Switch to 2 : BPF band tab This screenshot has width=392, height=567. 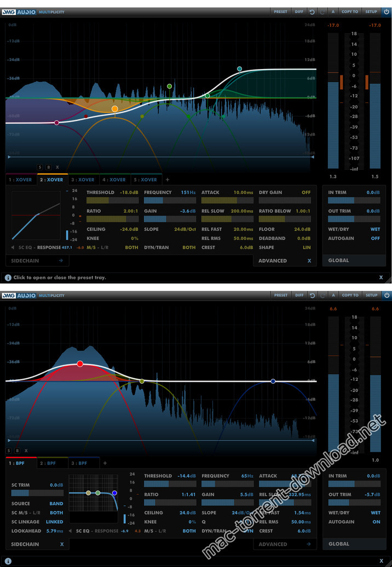click(x=53, y=463)
